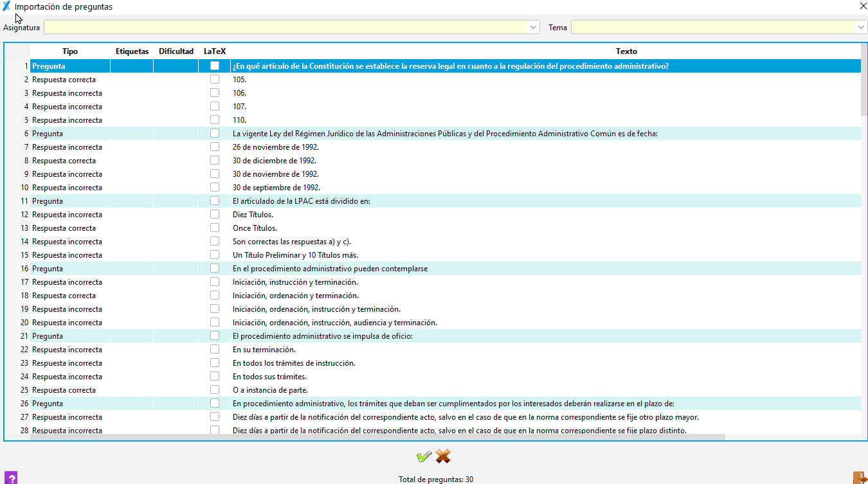Enable LaTeX for Once Títulos answer
Viewport: 868px width, 484px height.
[215, 228]
